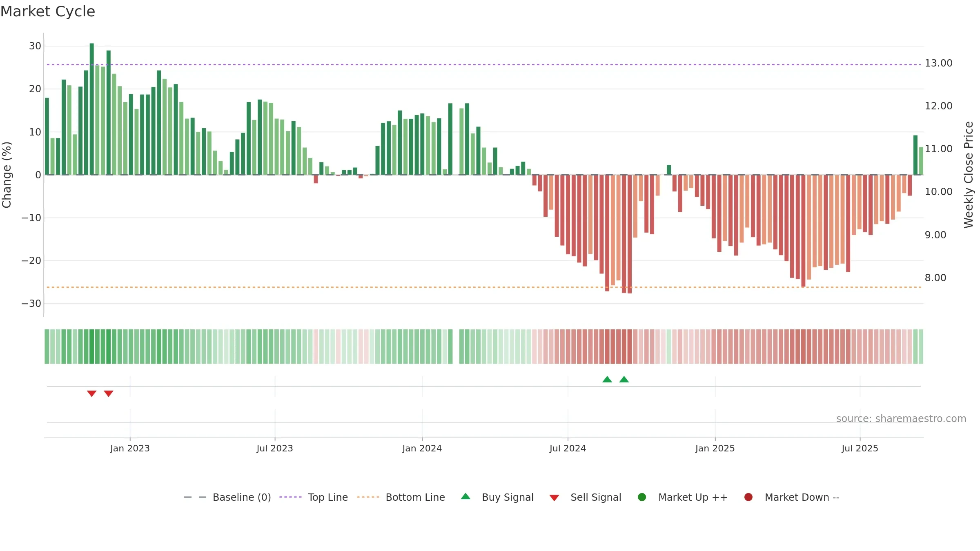Click the Jul 2025 axis label

tap(860, 449)
